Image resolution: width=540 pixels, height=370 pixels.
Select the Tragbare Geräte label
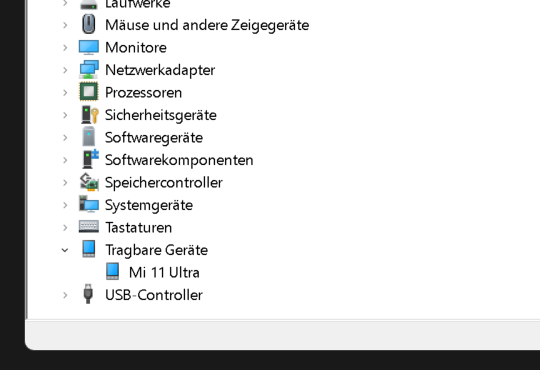pos(156,250)
